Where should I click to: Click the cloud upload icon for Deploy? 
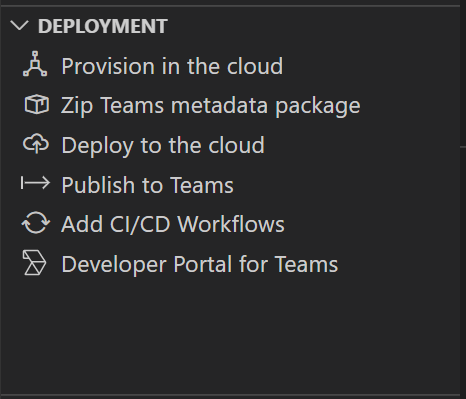[x=36, y=144]
